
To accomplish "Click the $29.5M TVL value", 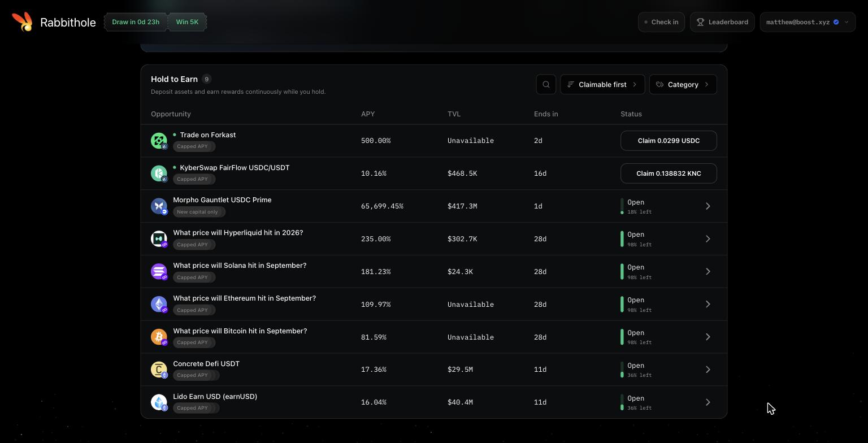I will pyautogui.click(x=460, y=370).
